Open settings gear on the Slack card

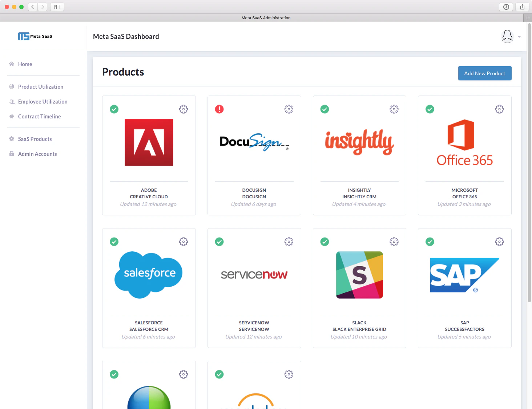394,242
